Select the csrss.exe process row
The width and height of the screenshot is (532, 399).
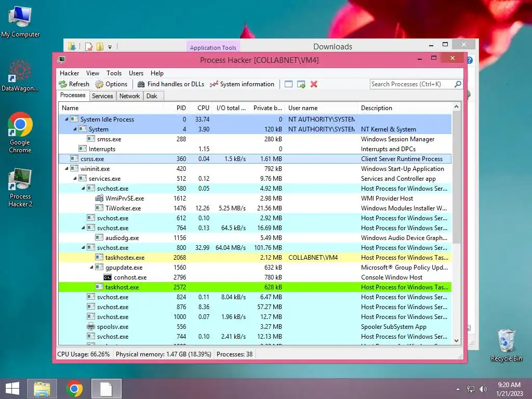click(x=255, y=159)
